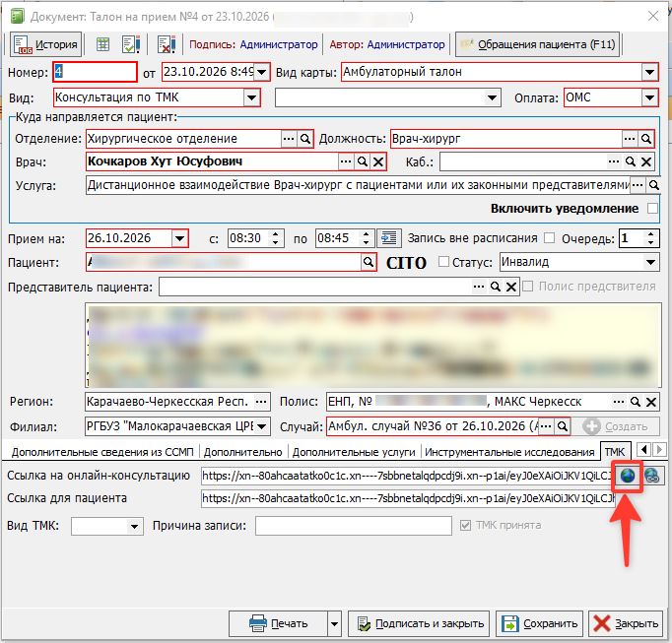Toggle Полис предствителя checkbox
Screen dimensions: 672x643
click(528, 287)
